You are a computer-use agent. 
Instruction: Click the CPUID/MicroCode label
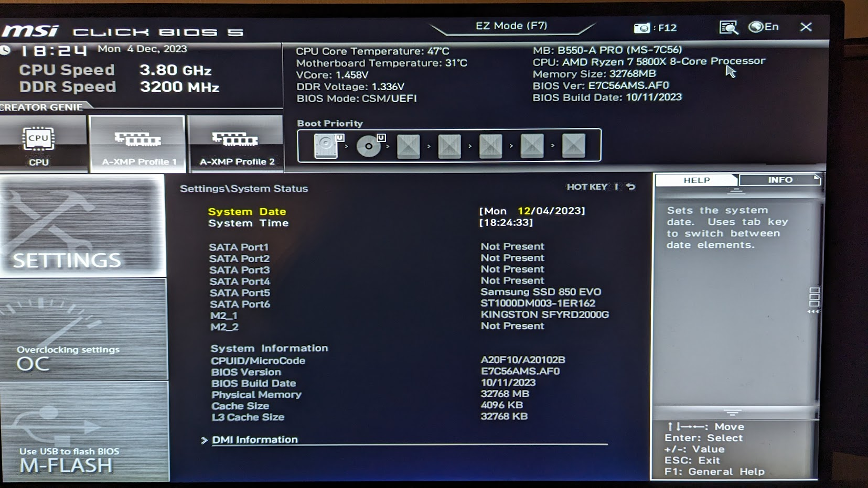coord(258,361)
